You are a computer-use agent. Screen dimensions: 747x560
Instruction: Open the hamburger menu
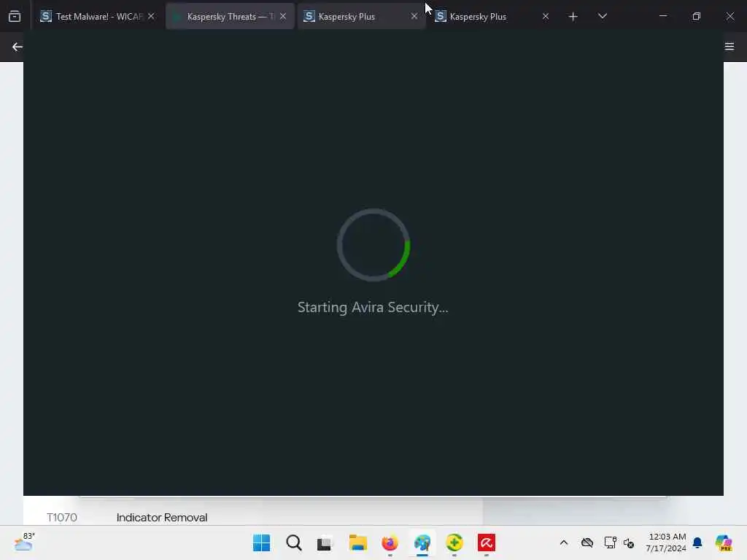click(x=729, y=46)
